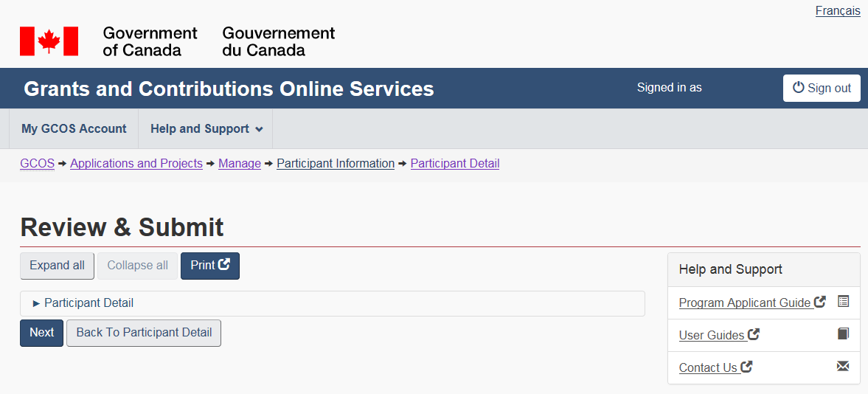Open the User Guides link
This screenshot has width=868, height=394.
[712, 336]
